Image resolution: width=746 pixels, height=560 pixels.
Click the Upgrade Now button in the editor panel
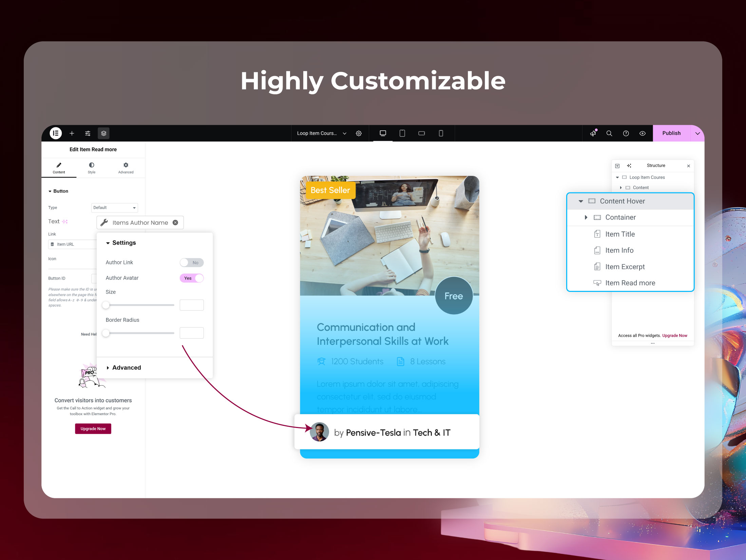point(93,429)
